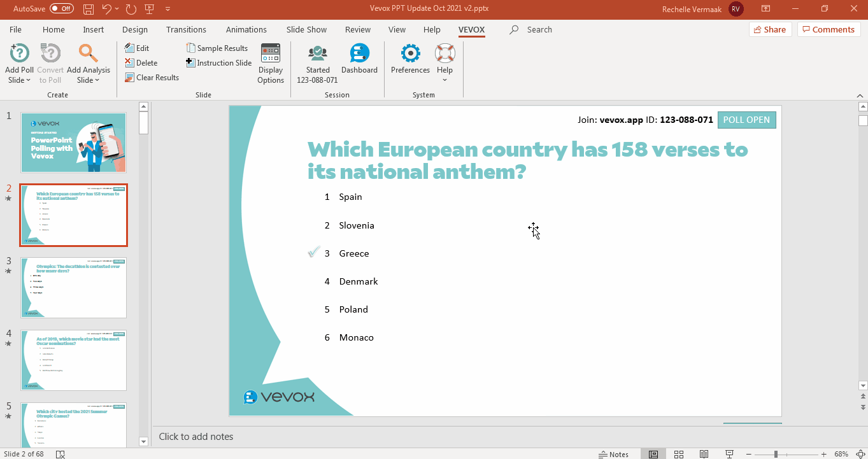Select the slide 3 thumbnail
The height and width of the screenshot is (459, 868).
coord(73,287)
